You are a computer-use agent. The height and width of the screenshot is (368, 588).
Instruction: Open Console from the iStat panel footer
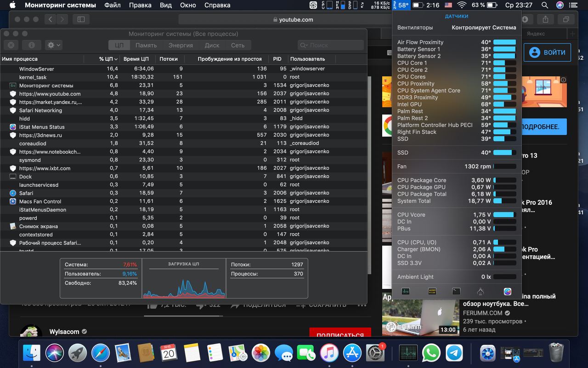pos(432,291)
